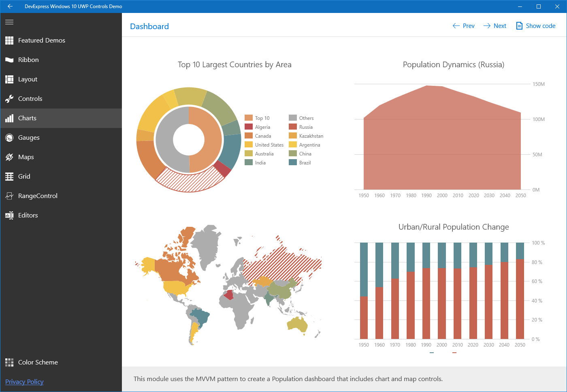The image size is (567, 392).
Task: Open the Charts menu item
Action: click(x=27, y=118)
